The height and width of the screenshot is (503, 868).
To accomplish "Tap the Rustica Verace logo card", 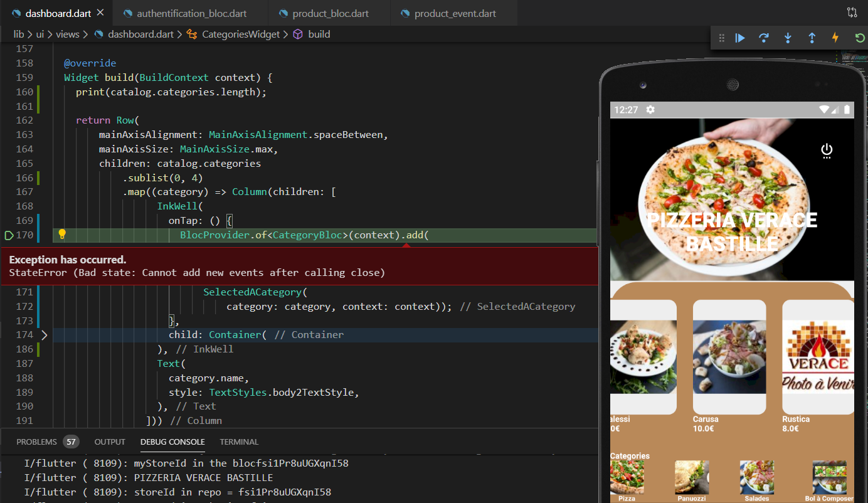I will 818,356.
